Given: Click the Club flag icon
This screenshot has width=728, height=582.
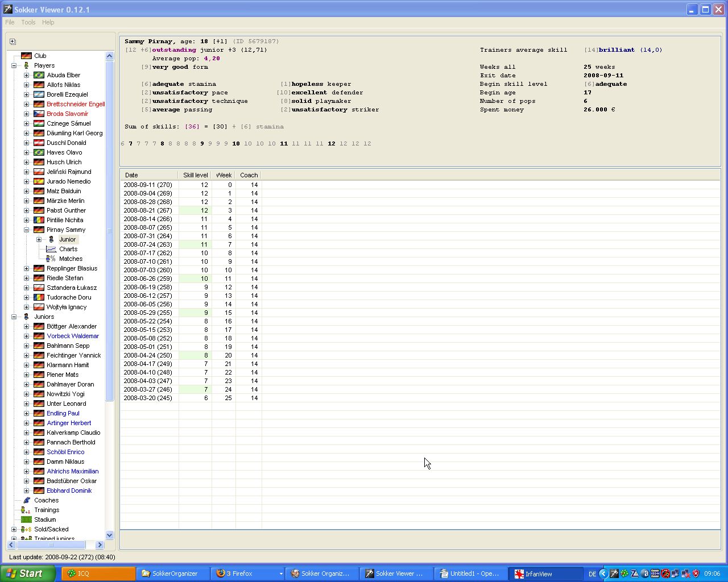Looking at the screenshot, I should 26,56.
